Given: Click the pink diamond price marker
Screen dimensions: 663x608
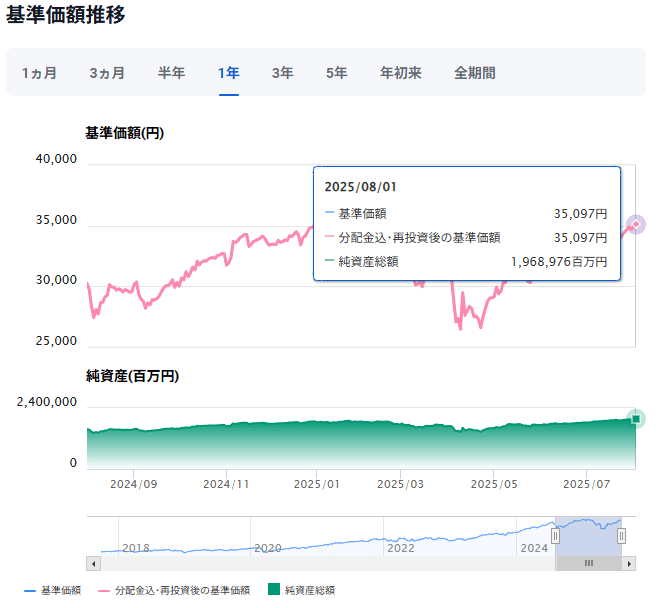Looking at the screenshot, I should [x=636, y=224].
